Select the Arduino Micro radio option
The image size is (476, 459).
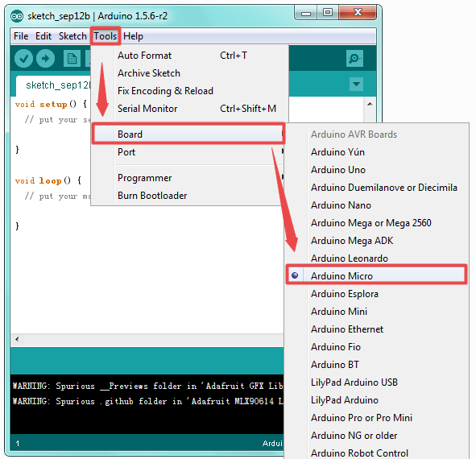click(376, 275)
